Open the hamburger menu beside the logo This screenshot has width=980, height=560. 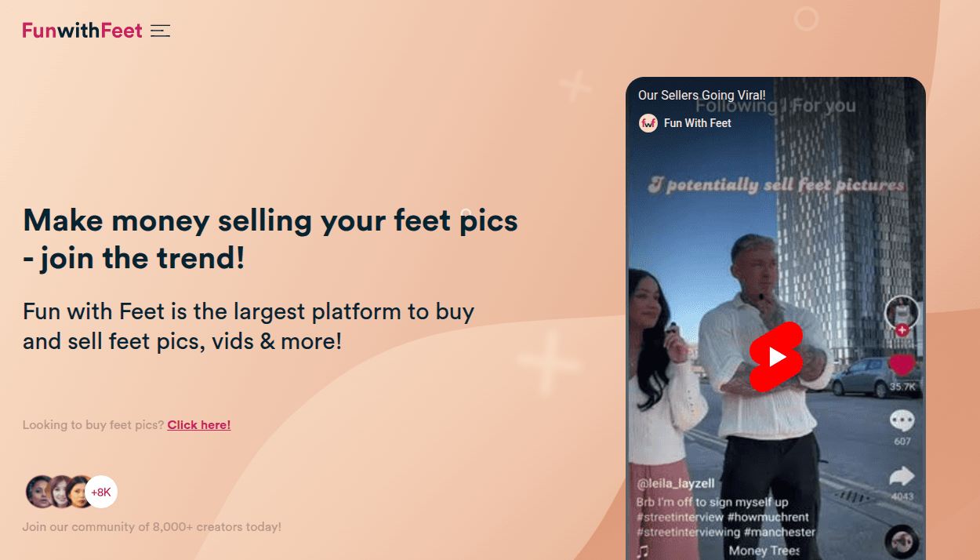[161, 31]
